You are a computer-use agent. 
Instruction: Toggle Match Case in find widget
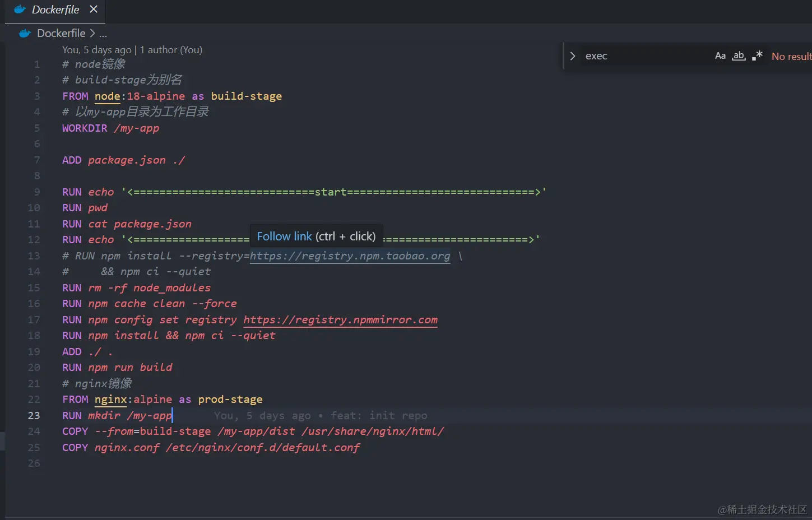(720, 56)
